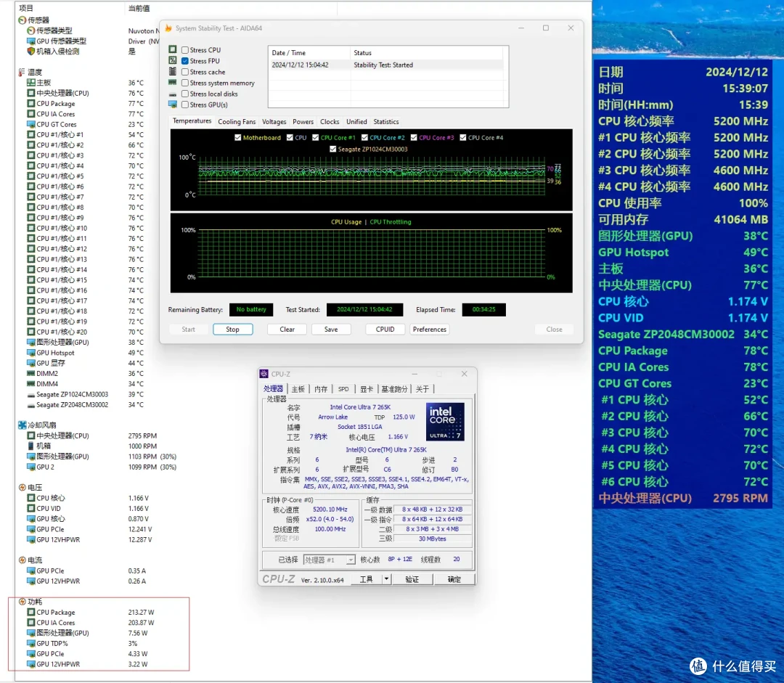Click the Stress system memory RAM icon
Image resolution: width=784 pixels, height=683 pixels.
173,83
